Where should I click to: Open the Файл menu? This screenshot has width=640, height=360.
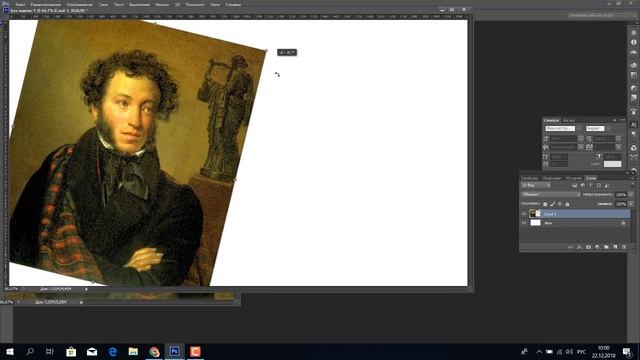click(20, 4)
